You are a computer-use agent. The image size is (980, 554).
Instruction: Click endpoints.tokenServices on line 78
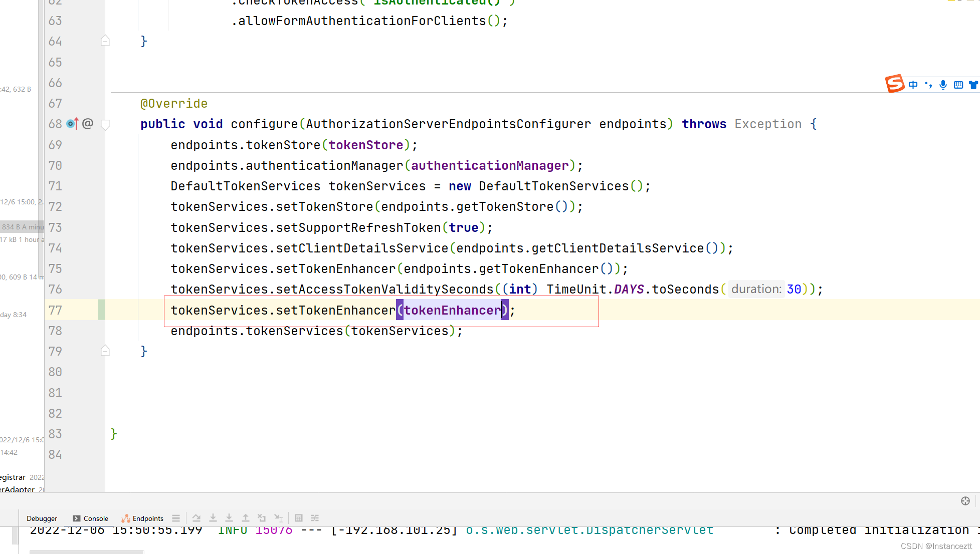pos(257,331)
